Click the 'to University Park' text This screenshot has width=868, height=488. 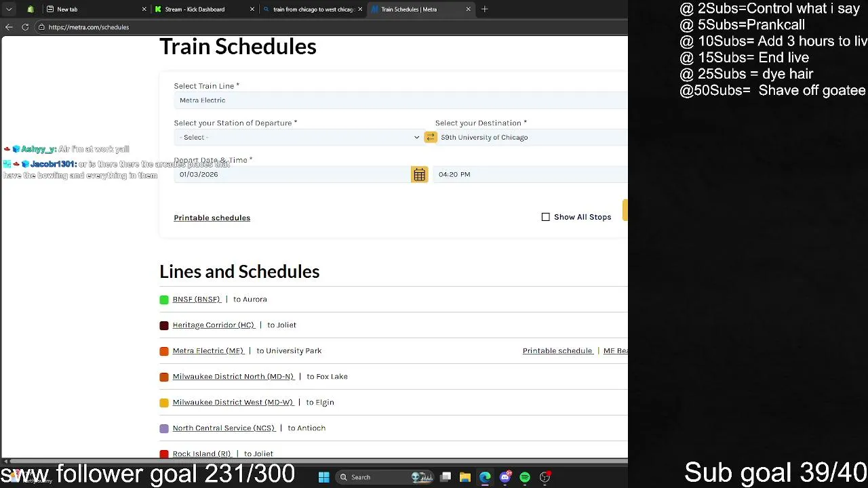(289, 350)
